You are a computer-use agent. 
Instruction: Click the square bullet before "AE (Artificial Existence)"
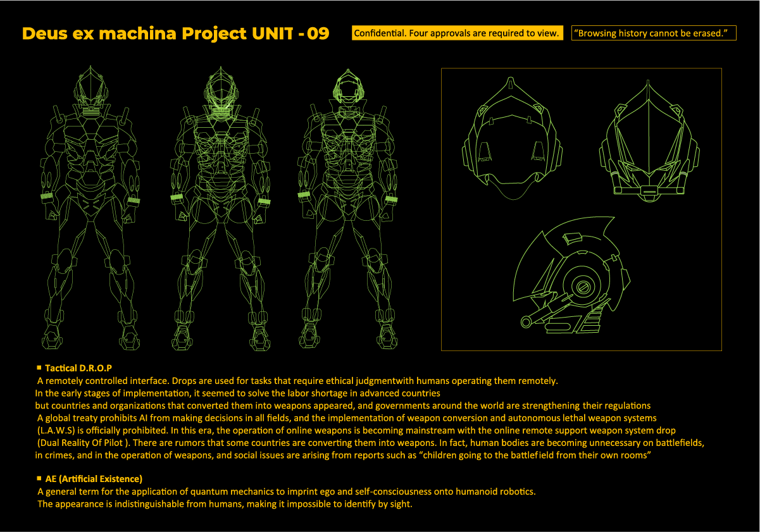[39, 478]
